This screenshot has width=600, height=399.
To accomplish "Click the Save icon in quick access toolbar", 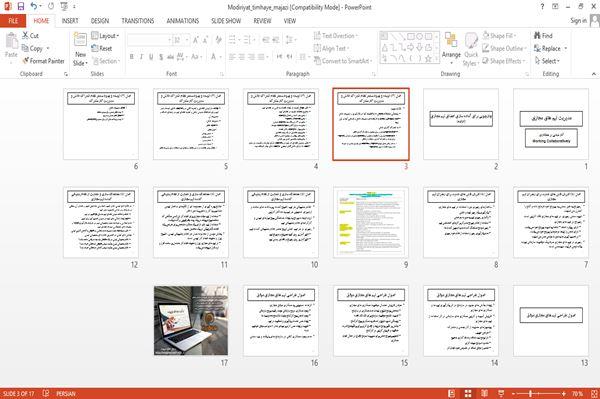I will tap(21, 7).
